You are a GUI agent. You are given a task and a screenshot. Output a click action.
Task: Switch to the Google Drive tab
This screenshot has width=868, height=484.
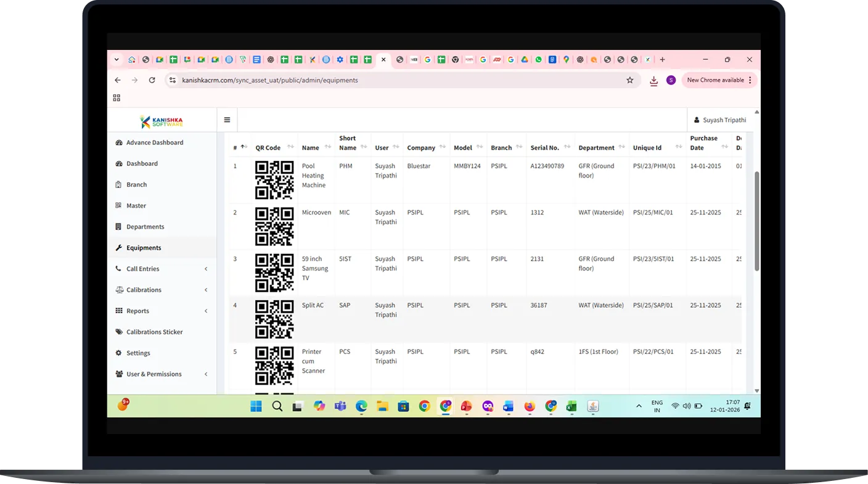525,60
